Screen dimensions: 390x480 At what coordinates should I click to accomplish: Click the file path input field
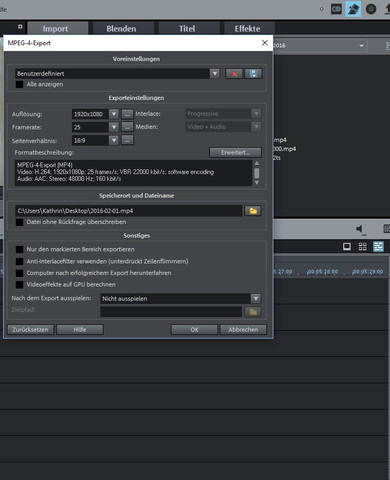click(x=129, y=211)
